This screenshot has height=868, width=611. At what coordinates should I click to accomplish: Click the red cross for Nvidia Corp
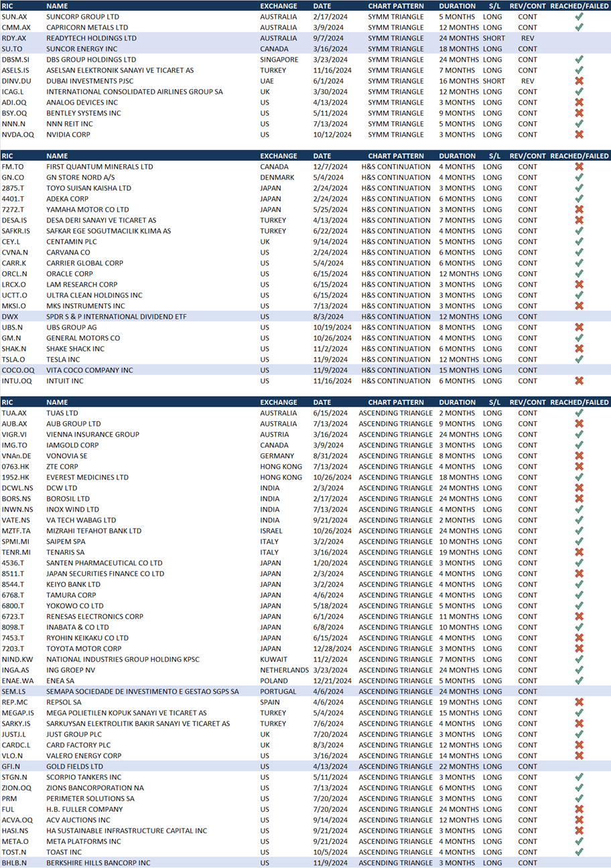click(579, 135)
